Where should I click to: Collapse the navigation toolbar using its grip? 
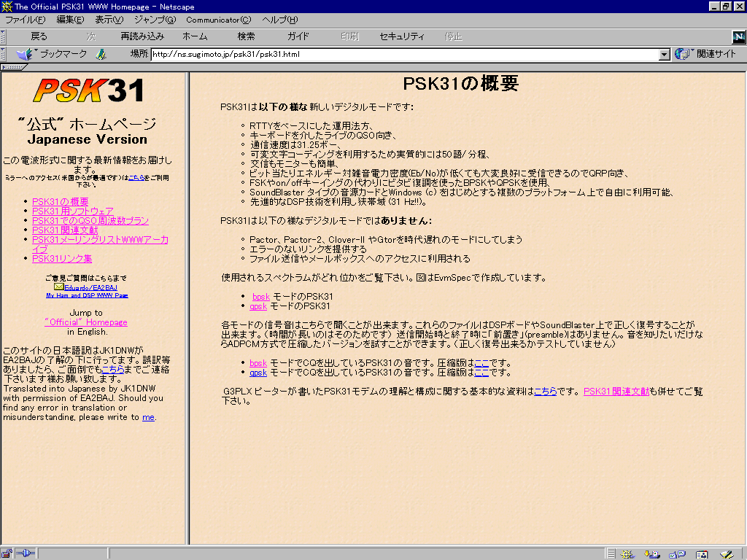pyautogui.click(x=3, y=36)
